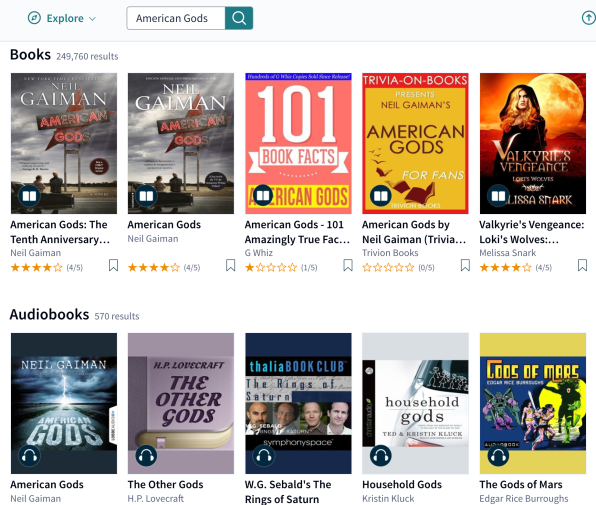Click "570 results" count
596x505 pixels.
(117, 316)
